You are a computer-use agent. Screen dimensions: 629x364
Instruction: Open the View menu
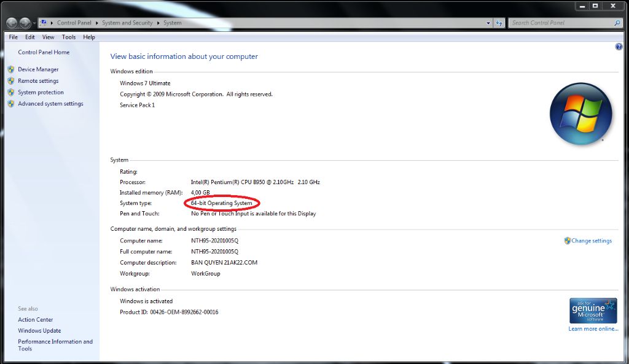[48, 37]
